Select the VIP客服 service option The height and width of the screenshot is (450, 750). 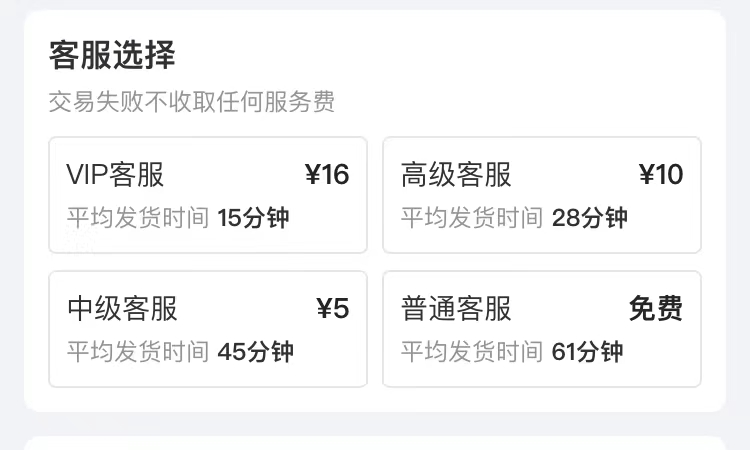pyautogui.click(x=208, y=195)
